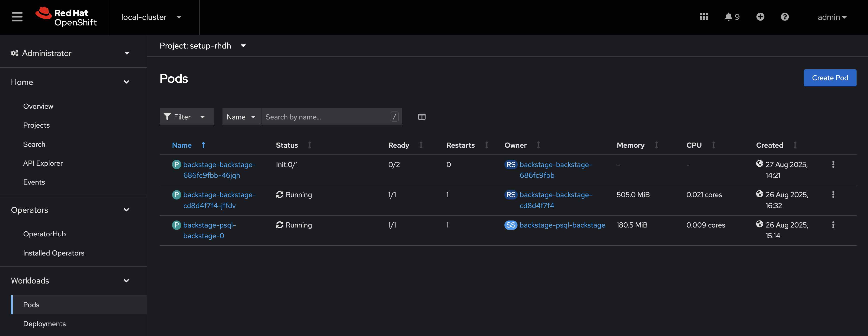868x336 pixels.
Task: Open Installed Operators in the sidebar
Action: [x=54, y=253]
